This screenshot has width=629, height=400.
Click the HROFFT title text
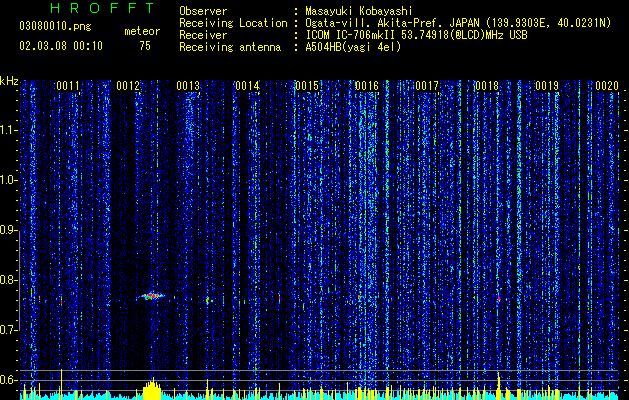(103, 8)
